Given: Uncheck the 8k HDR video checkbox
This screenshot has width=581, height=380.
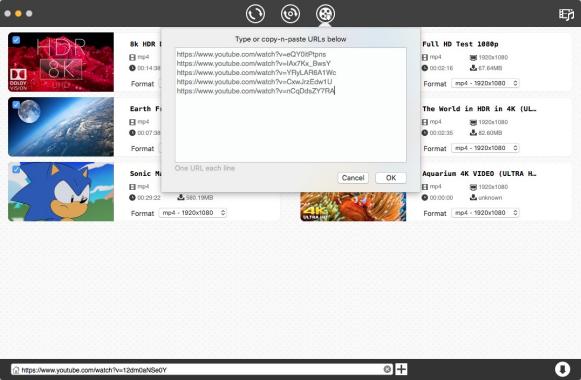Looking at the screenshot, I should [16, 40].
